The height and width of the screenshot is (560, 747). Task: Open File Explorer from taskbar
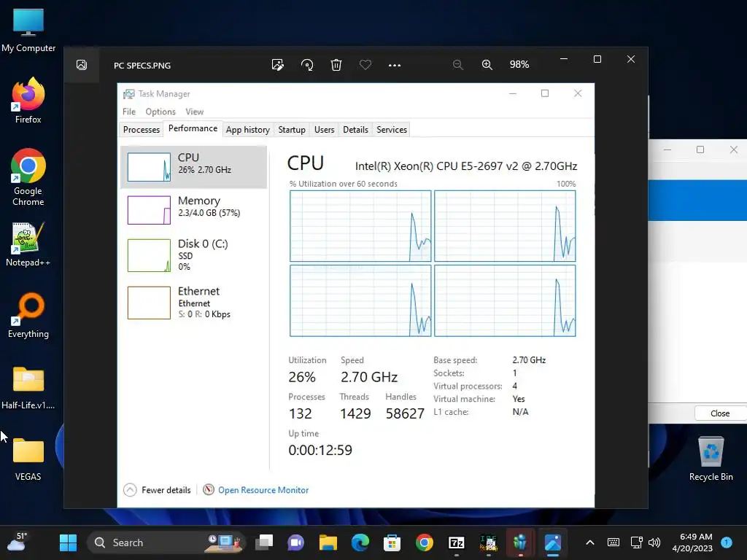coord(328,542)
